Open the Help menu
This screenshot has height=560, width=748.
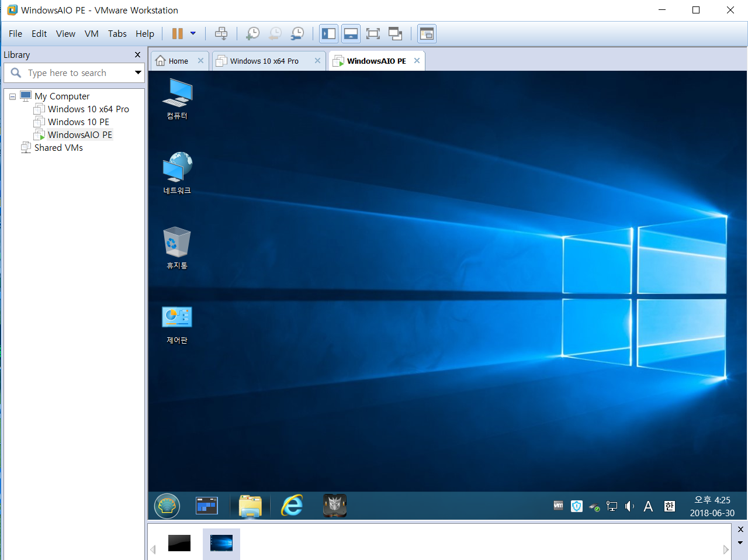point(145,34)
